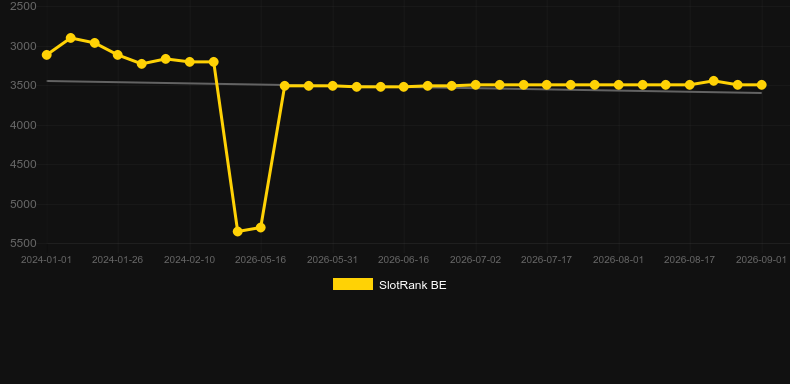Click the y-axis label 2500
Screen dimensions: 790x384
click(23, 7)
